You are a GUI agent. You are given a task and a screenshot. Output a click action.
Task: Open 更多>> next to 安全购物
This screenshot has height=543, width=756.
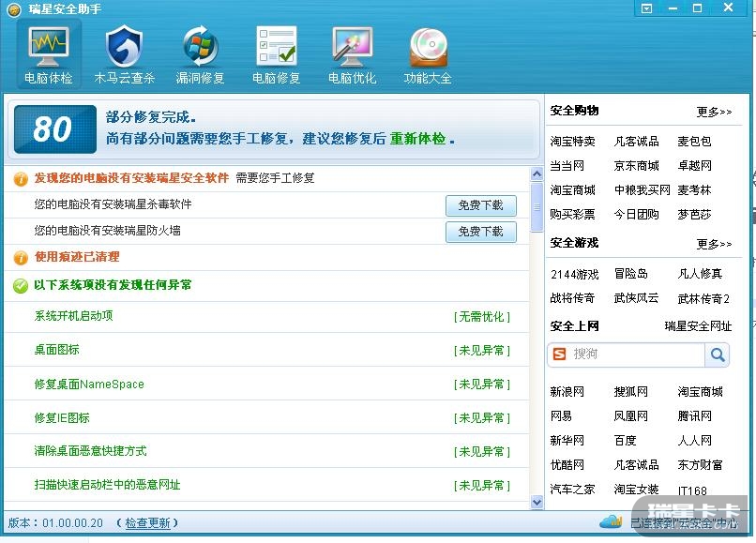[714, 112]
